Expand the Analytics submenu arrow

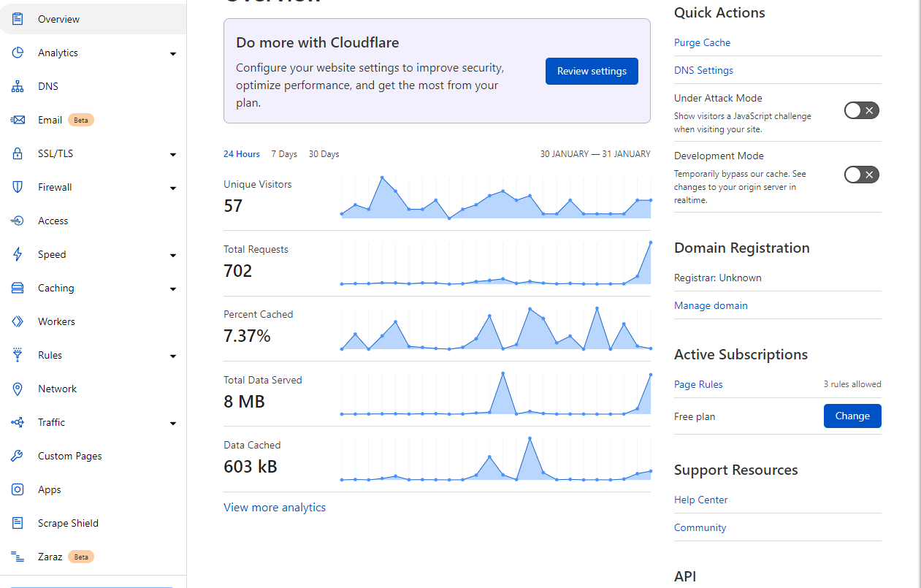(173, 54)
